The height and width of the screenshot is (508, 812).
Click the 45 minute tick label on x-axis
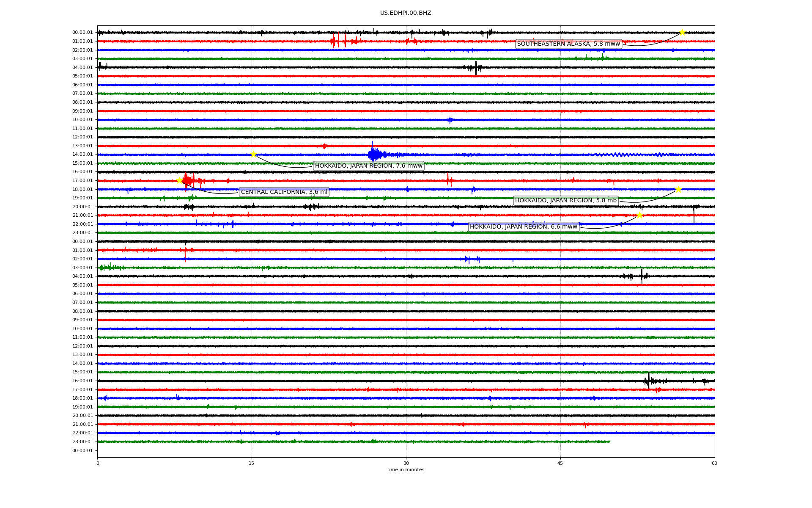(560, 463)
